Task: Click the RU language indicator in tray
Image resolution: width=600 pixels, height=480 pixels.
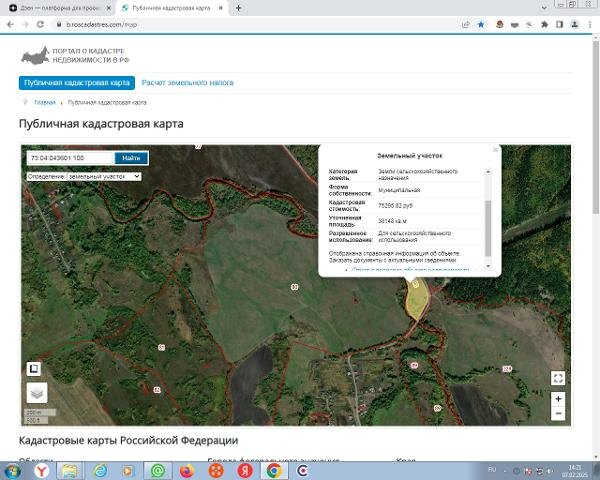Action: click(x=492, y=469)
